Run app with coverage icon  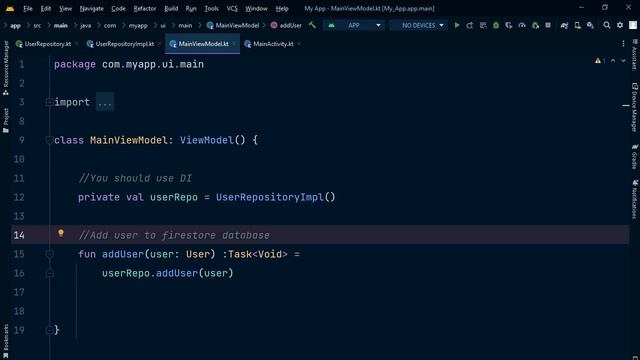pyautogui.click(x=509, y=25)
